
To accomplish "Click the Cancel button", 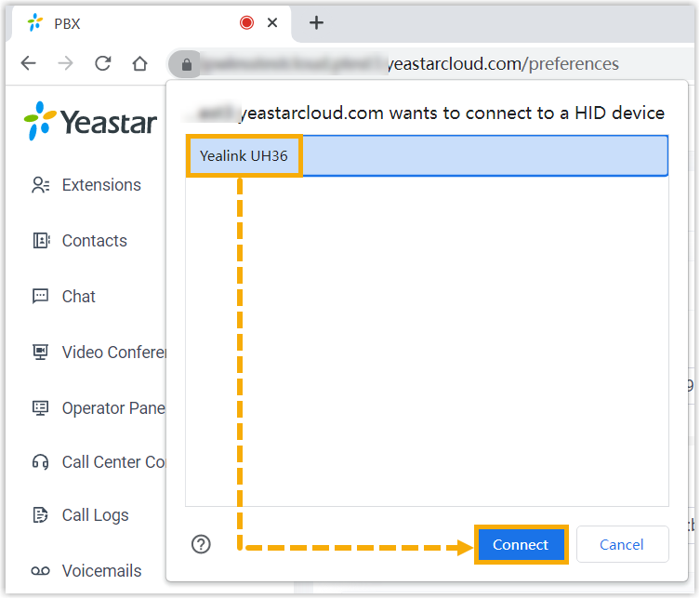I will point(622,544).
